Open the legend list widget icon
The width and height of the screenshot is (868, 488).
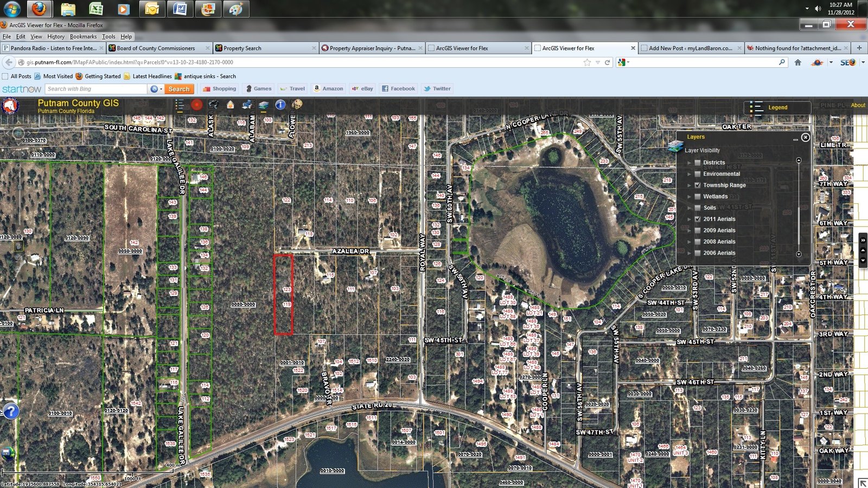180,105
